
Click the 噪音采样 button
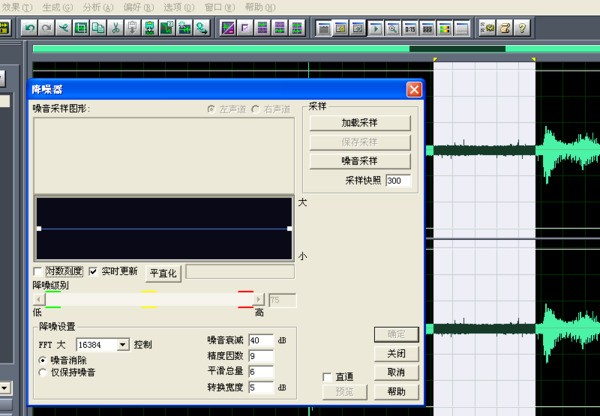pyautogui.click(x=360, y=160)
